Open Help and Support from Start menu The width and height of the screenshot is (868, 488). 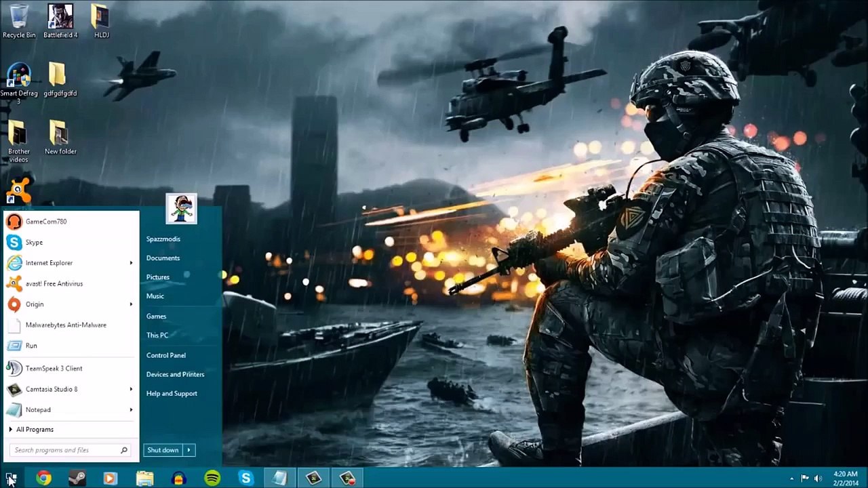pos(172,394)
